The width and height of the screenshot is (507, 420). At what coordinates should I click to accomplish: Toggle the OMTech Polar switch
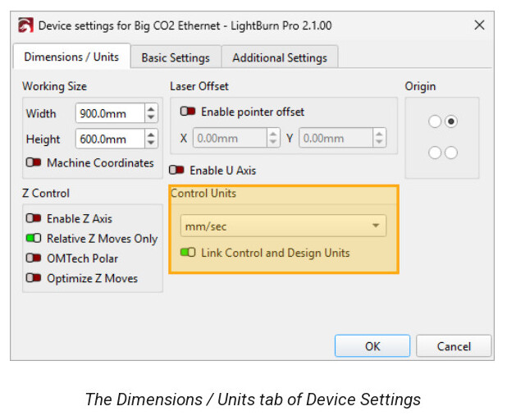point(34,258)
